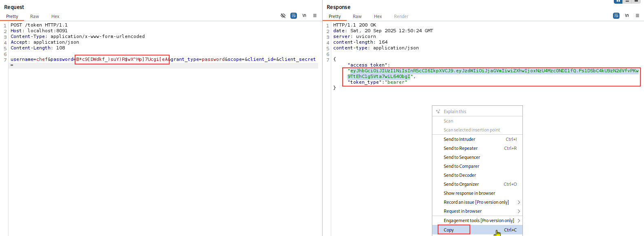
Task: Open the Response Hex tab
Action: coord(378,16)
